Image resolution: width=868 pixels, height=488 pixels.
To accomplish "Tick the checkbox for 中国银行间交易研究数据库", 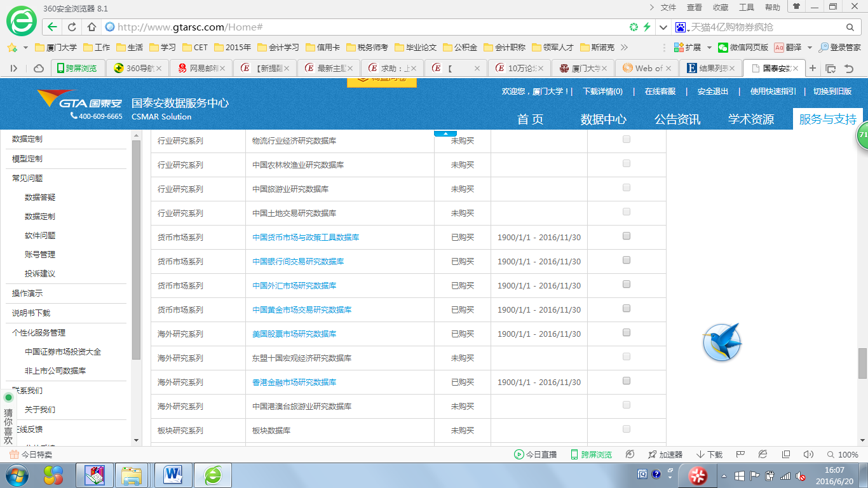I will point(627,261).
